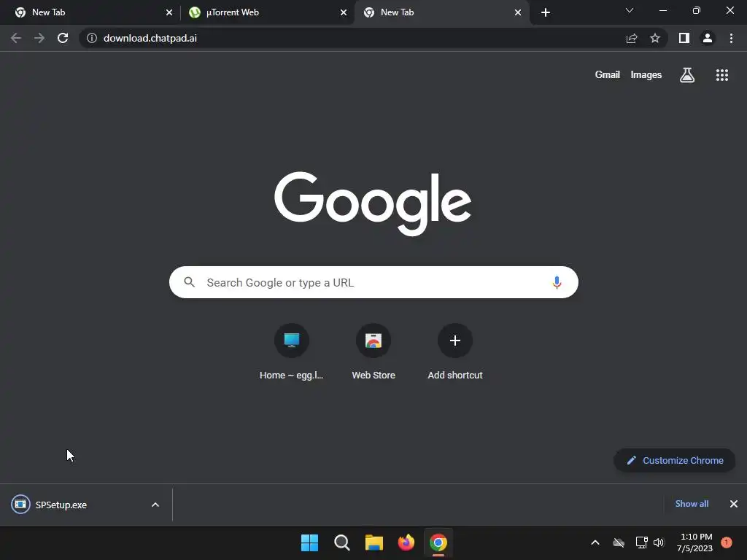Open the Home ~ egg.l... shortcut

[x=292, y=352]
